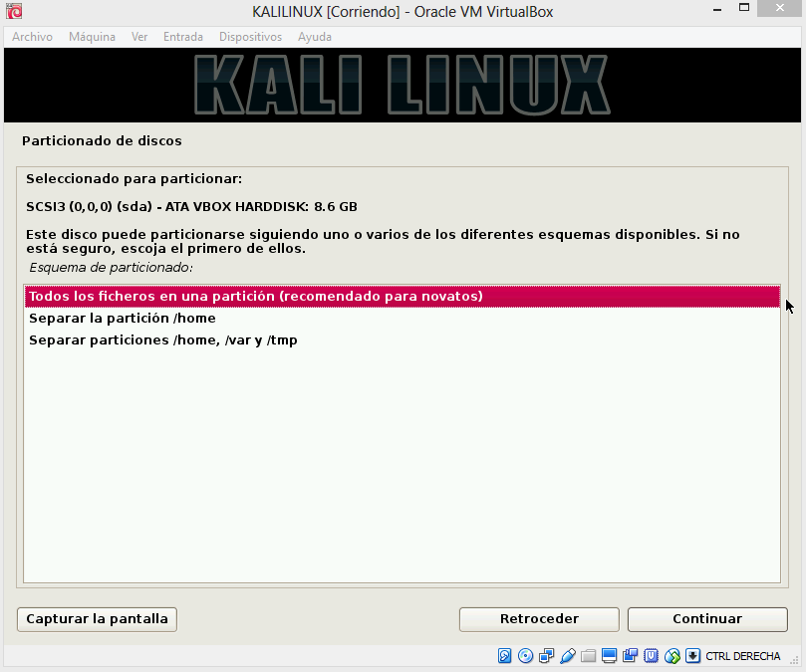Open the network adapters status icon
Screen dimensions: 806x672
click(547, 656)
